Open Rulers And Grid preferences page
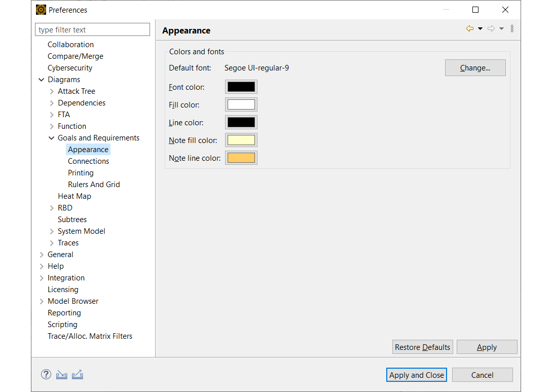 [x=94, y=185]
